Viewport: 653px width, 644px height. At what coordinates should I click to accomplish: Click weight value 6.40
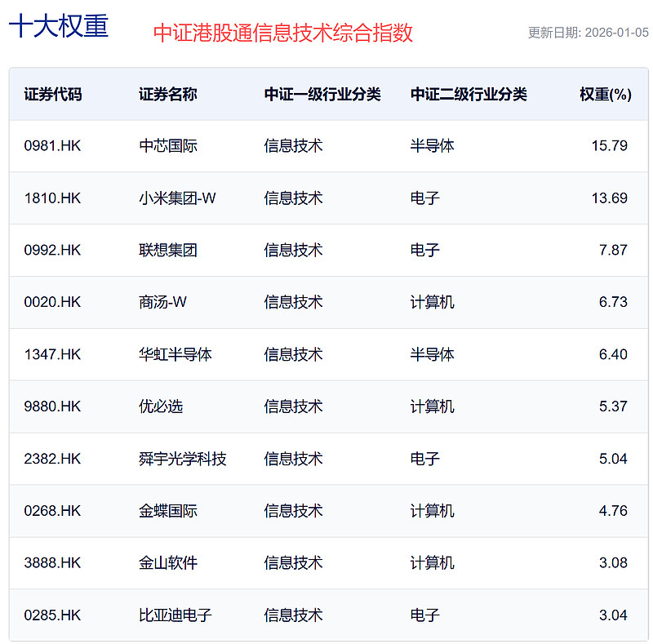click(x=613, y=354)
